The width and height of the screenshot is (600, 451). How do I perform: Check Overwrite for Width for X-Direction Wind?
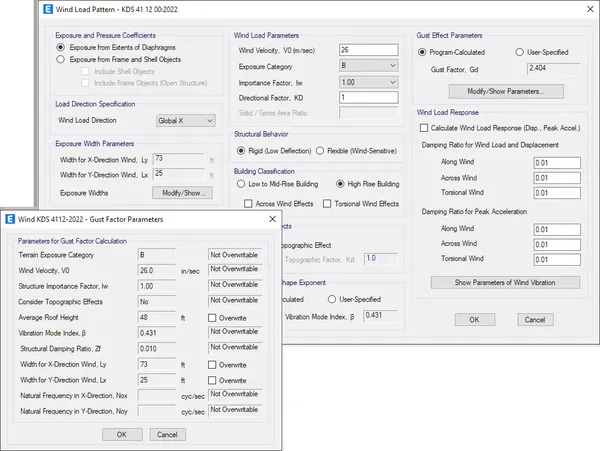[x=212, y=365]
